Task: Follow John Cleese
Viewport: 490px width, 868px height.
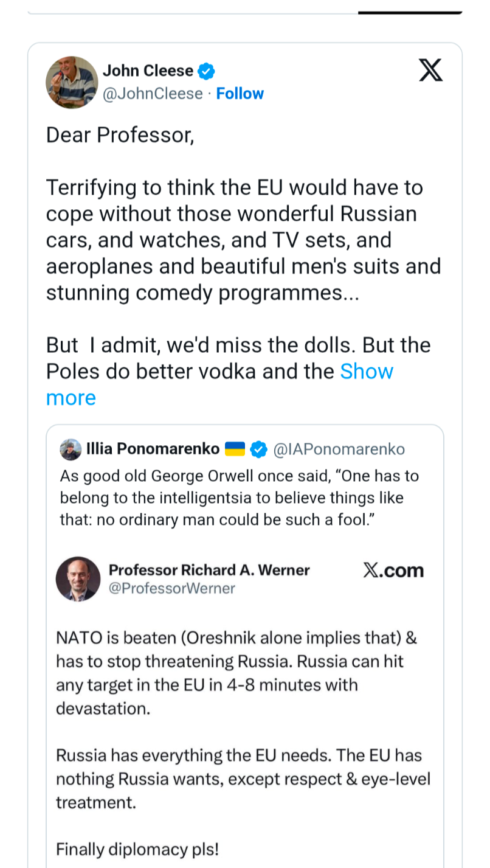Action: click(x=240, y=94)
